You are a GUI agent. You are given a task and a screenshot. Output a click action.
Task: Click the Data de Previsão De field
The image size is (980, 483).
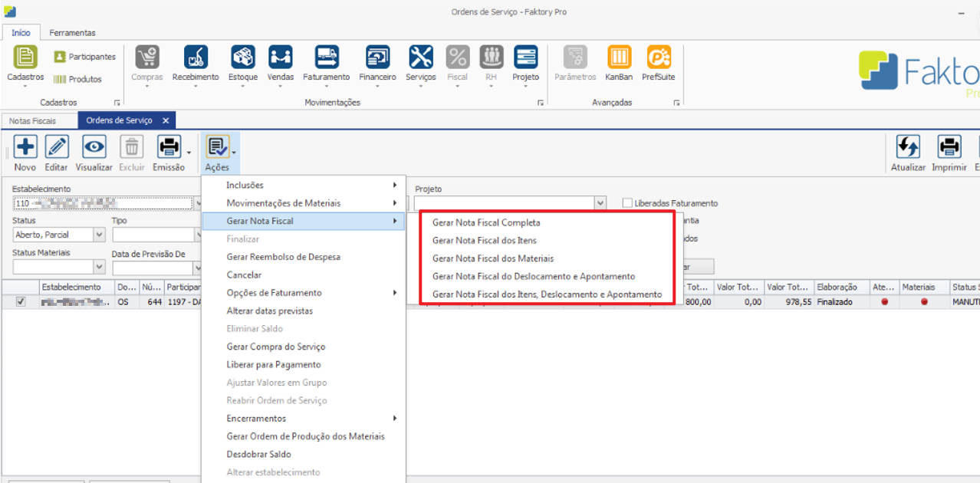click(x=152, y=267)
